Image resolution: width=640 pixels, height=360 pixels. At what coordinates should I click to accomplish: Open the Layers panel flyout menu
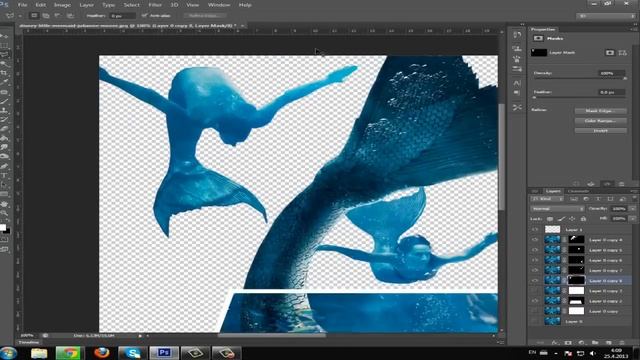(x=634, y=191)
